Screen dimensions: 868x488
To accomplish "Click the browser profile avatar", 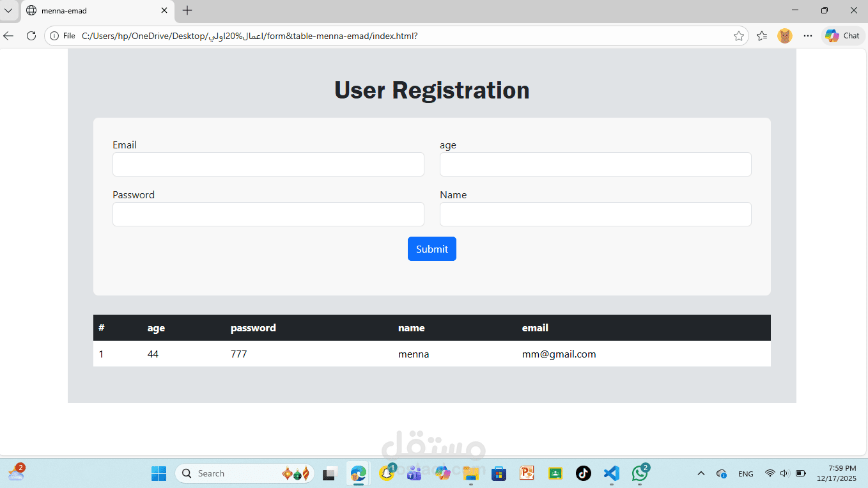I will (784, 36).
